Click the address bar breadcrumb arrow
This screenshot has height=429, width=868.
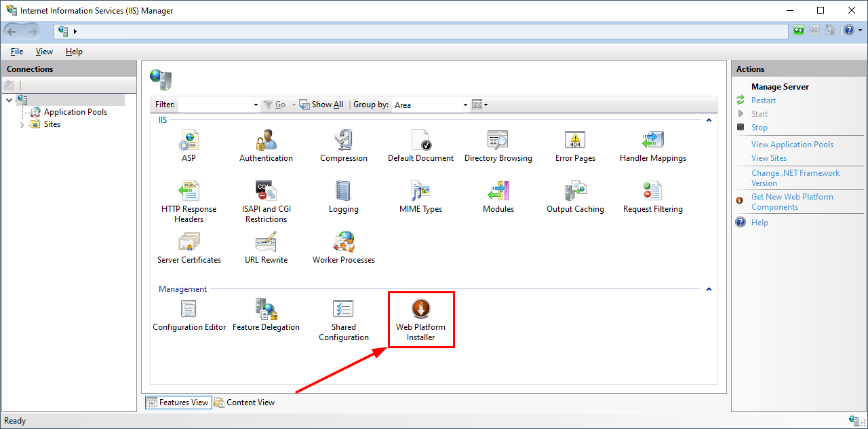click(75, 31)
